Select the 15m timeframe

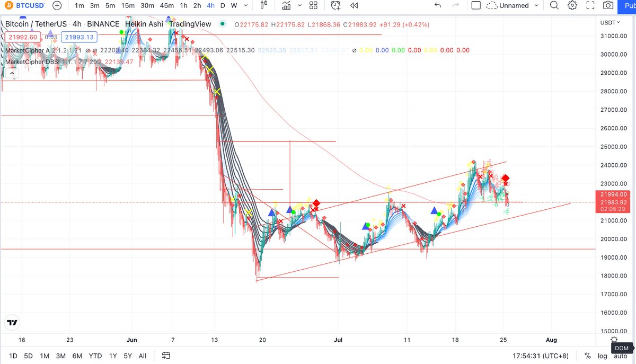click(x=128, y=5)
